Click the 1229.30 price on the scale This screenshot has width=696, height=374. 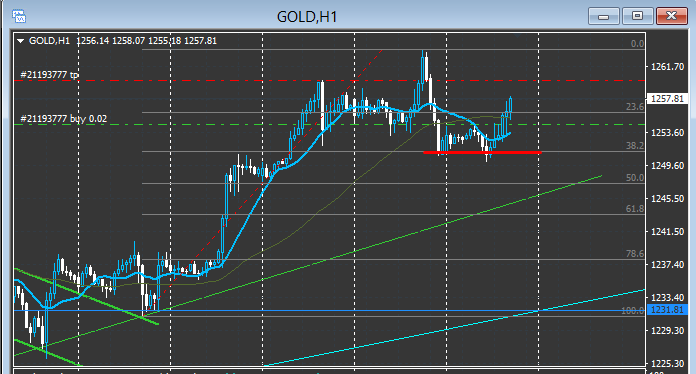[668, 331]
